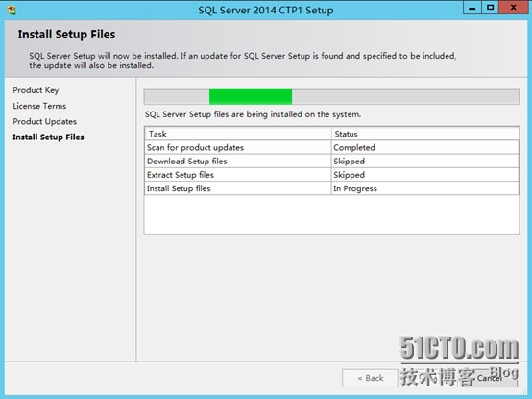The height and width of the screenshot is (399, 532).
Task: Select the 'Scan for product updates' task row
Action: pos(331,147)
